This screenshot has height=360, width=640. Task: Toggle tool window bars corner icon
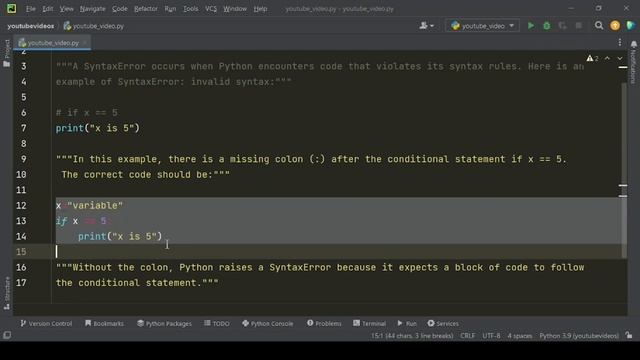tap(7, 335)
